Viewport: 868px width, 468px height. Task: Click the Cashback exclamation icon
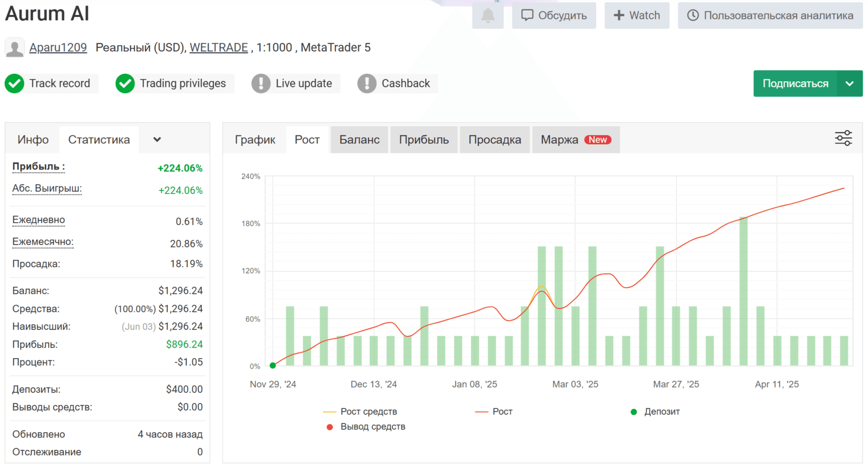click(x=367, y=84)
